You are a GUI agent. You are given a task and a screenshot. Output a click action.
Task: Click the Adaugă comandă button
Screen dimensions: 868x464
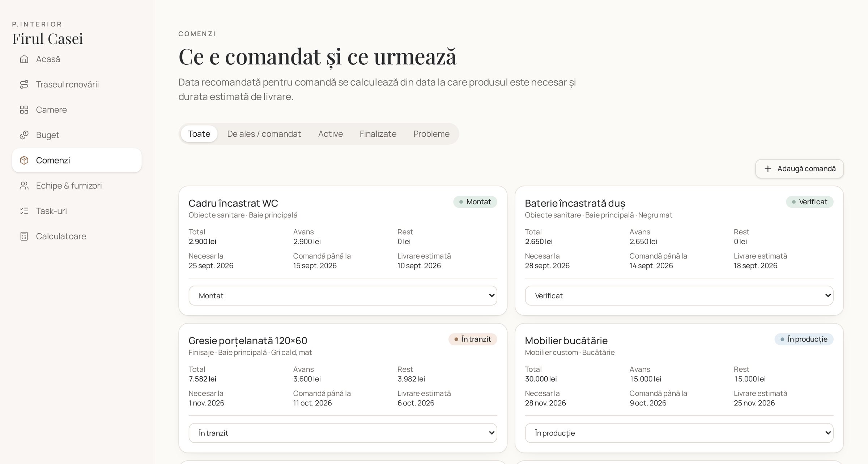pyautogui.click(x=799, y=169)
